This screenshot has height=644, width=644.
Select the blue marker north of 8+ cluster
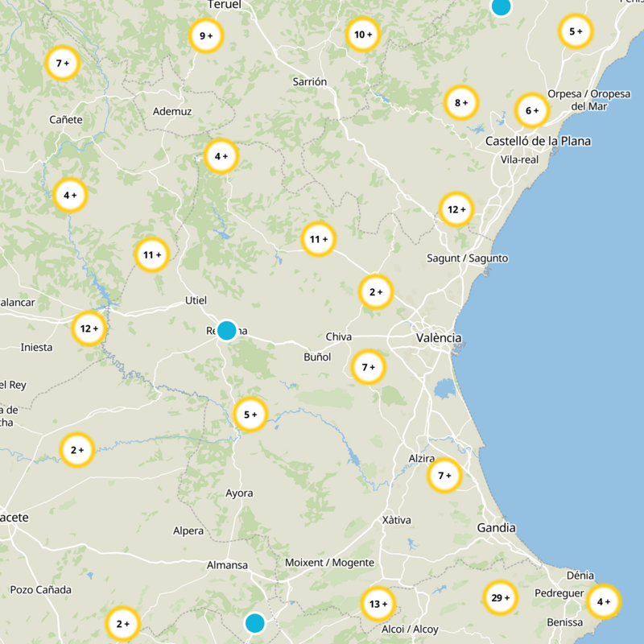[x=501, y=6]
